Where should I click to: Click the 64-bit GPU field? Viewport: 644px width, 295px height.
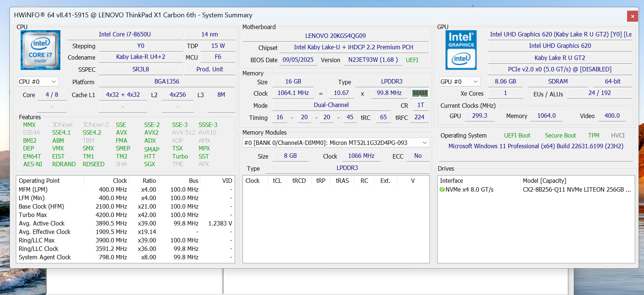[x=613, y=82]
